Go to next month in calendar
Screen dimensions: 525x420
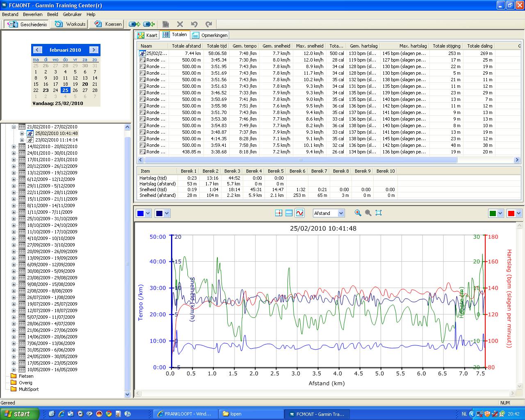(x=94, y=50)
